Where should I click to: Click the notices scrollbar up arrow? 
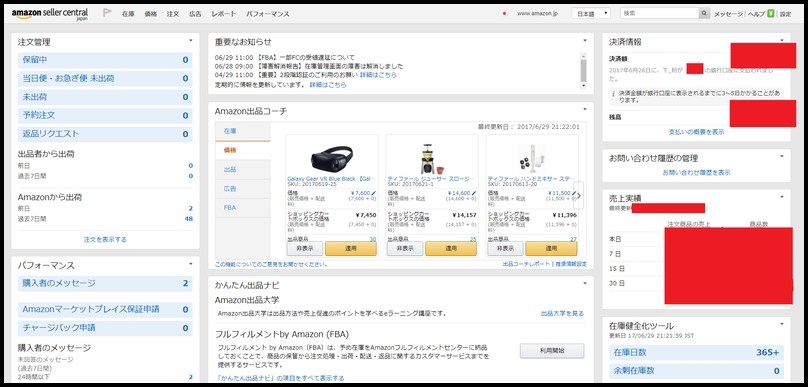(x=583, y=56)
